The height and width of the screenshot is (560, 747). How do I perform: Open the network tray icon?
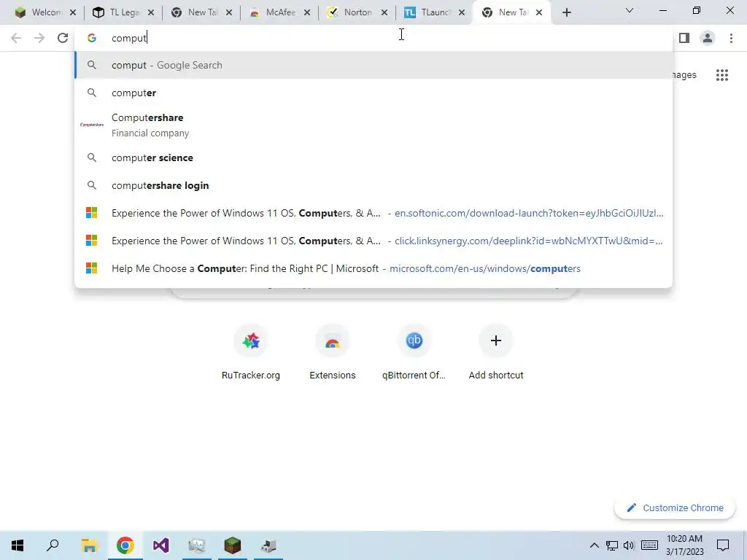612,545
